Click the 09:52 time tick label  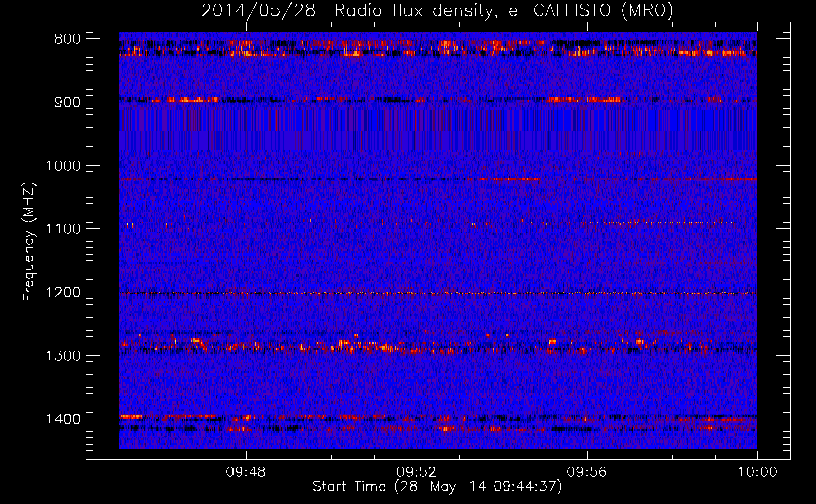point(417,472)
